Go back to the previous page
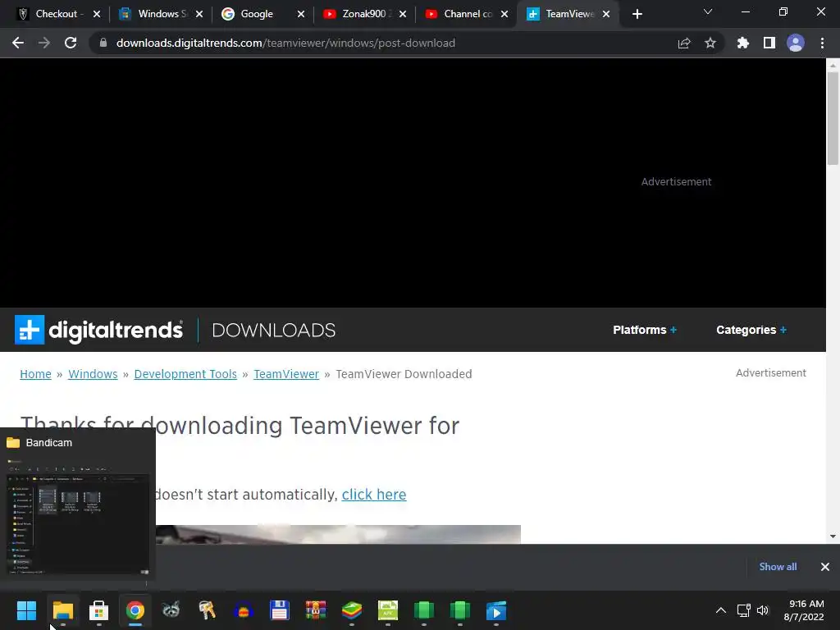Image resolution: width=840 pixels, height=630 pixels. (x=18, y=43)
